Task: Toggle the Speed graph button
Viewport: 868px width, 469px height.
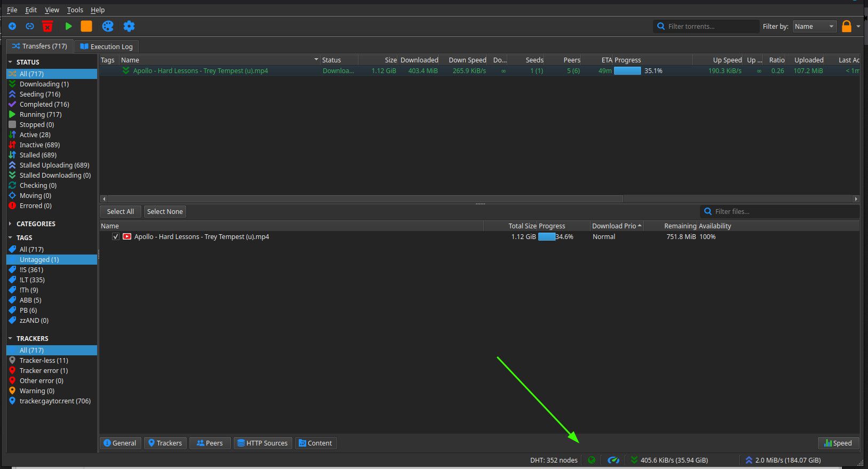Action: coord(838,443)
